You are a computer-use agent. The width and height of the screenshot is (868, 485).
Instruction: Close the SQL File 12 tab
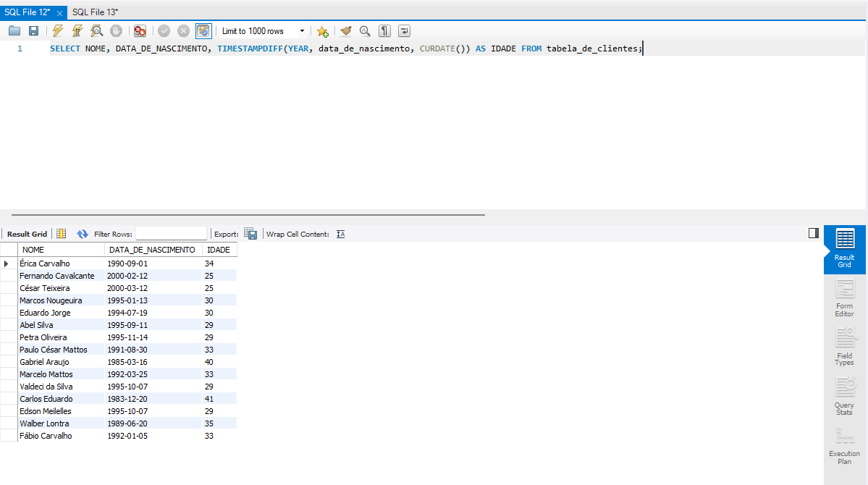[60, 13]
